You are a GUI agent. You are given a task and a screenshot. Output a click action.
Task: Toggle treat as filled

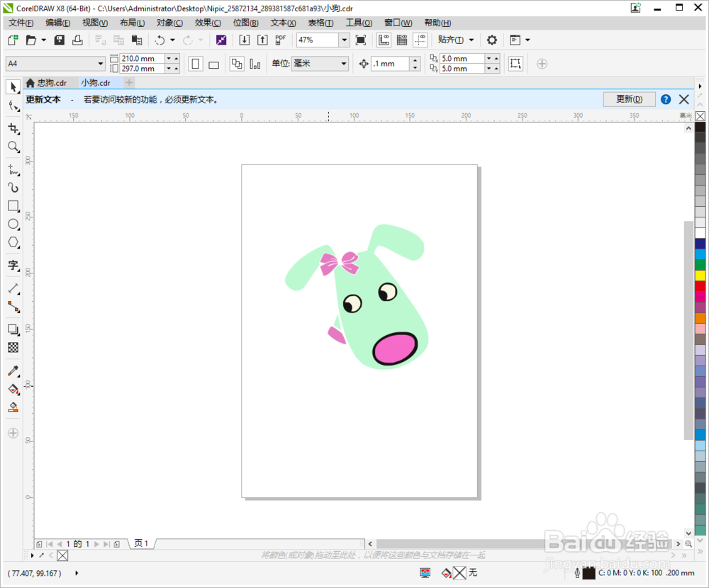pyautogui.click(x=515, y=64)
